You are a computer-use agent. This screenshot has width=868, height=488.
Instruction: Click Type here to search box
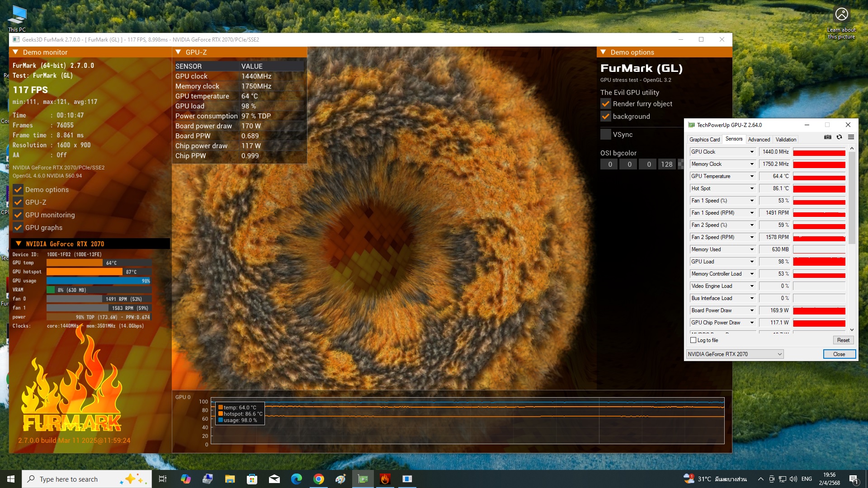(87, 479)
